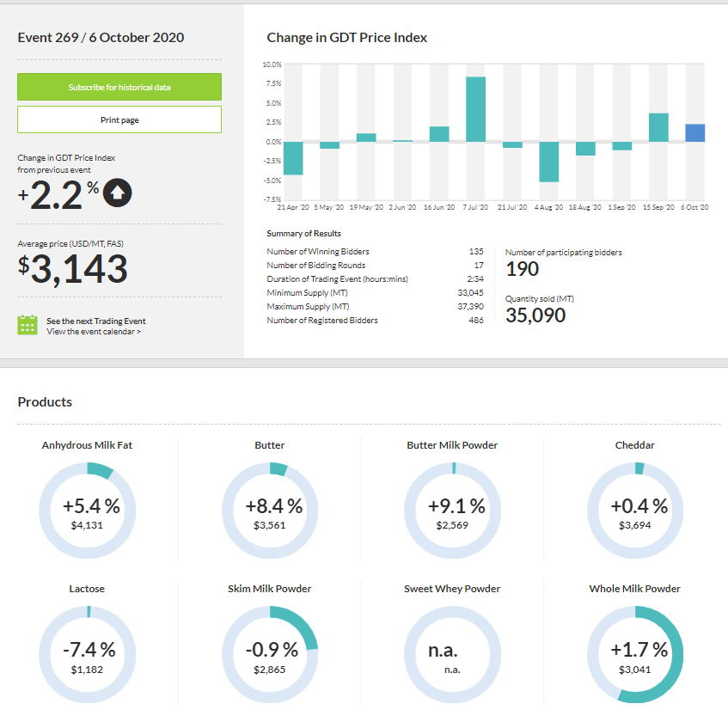
Task: Click the Cheddar donut chart
Action: (635, 511)
